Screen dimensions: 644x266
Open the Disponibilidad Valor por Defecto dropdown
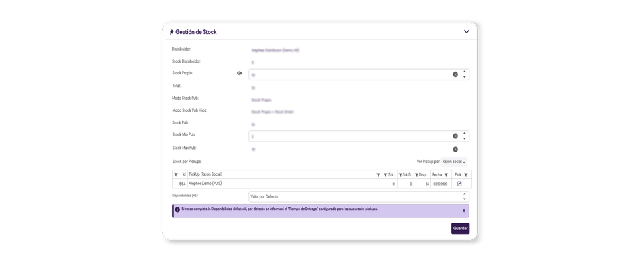tap(465, 197)
